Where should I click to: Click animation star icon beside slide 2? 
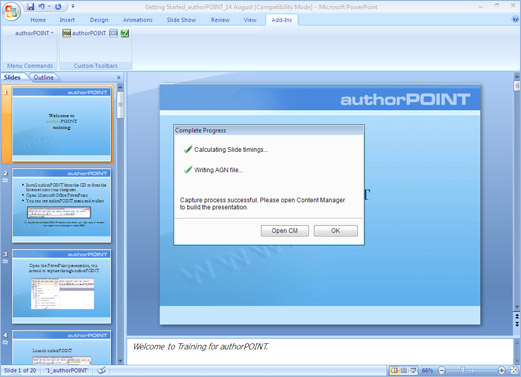point(5,180)
